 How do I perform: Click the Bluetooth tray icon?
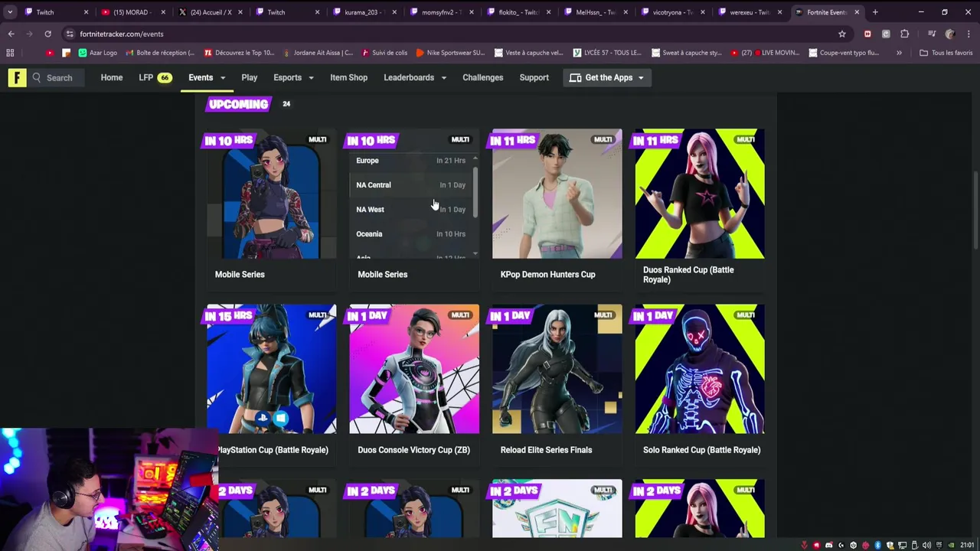coord(877,545)
